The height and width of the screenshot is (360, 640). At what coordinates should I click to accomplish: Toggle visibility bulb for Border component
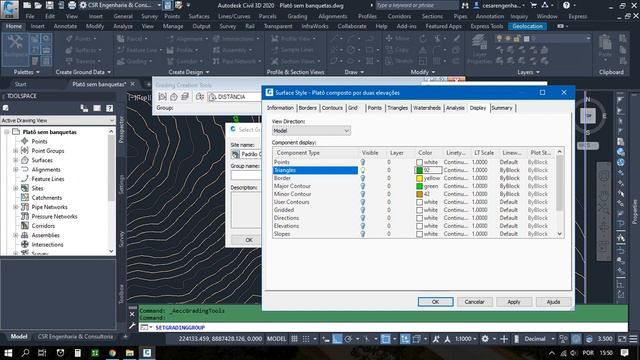pos(362,178)
